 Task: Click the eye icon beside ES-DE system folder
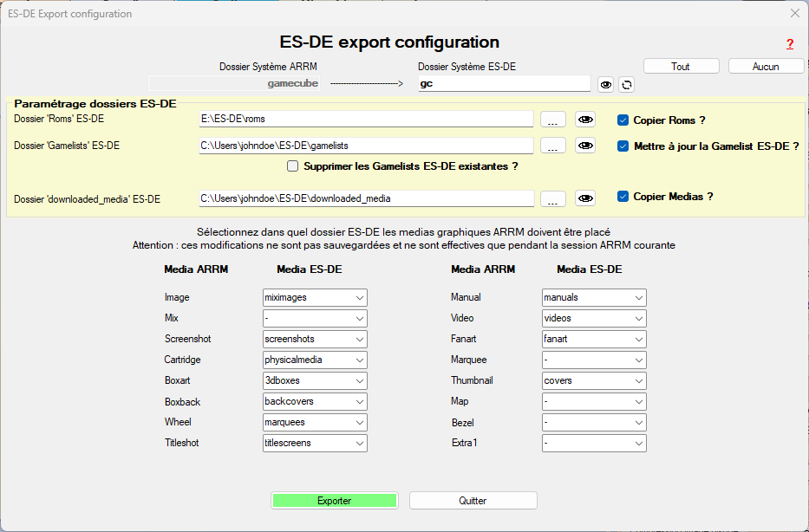pyautogui.click(x=606, y=84)
